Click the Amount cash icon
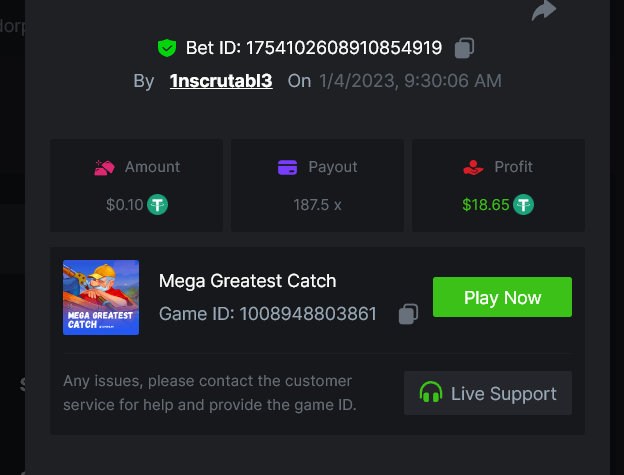Screen dimensions: 624x475 [x=105, y=167]
